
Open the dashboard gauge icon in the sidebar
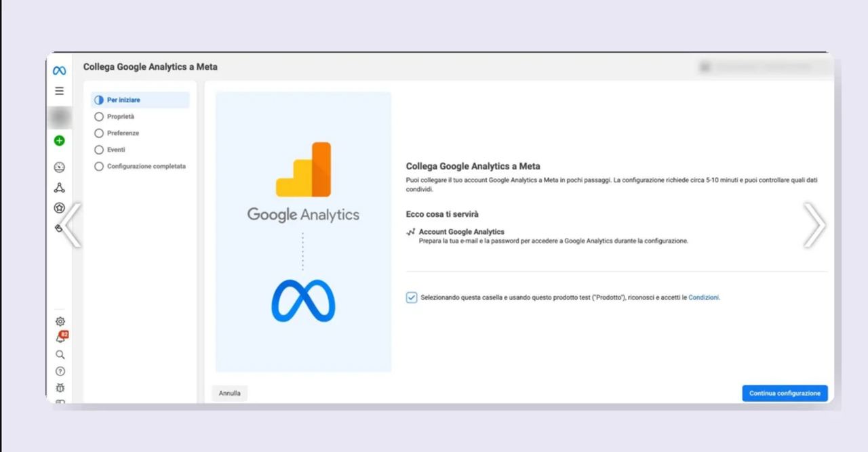click(x=59, y=167)
